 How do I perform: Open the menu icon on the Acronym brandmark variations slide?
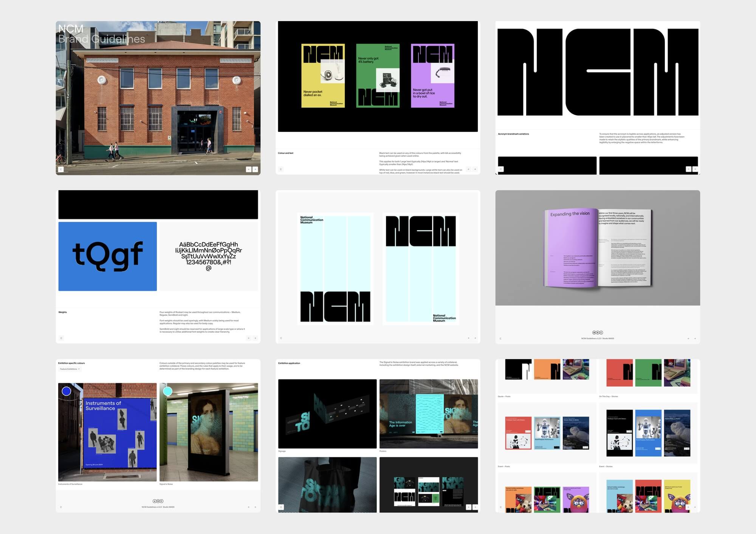[501, 169]
